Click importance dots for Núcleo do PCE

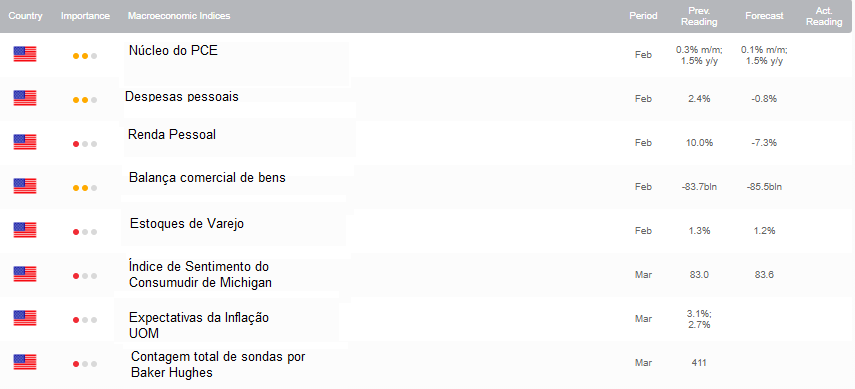point(85,56)
